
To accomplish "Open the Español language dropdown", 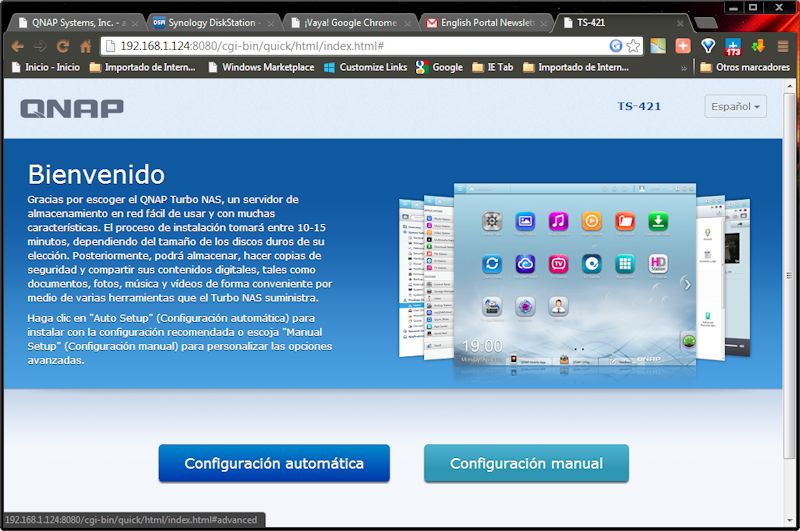I will (x=735, y=107).
